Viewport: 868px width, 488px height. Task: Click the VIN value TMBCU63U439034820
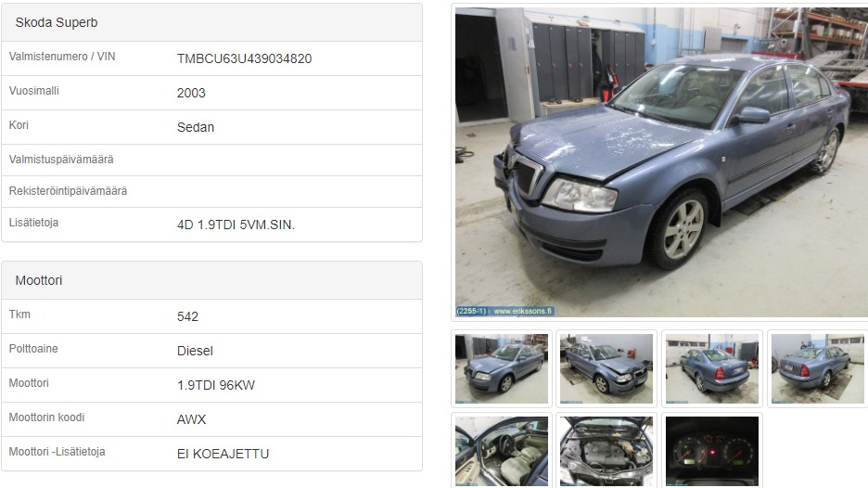click(244, 58)
